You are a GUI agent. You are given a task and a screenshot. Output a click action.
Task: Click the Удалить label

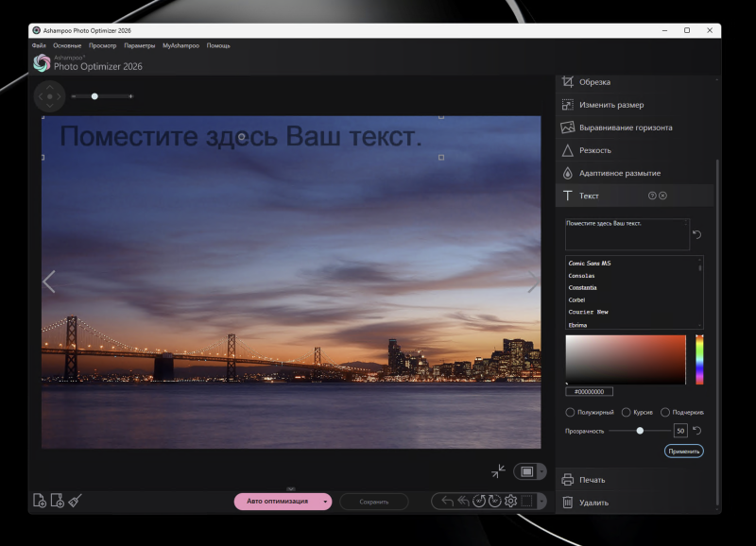point(593,503)
